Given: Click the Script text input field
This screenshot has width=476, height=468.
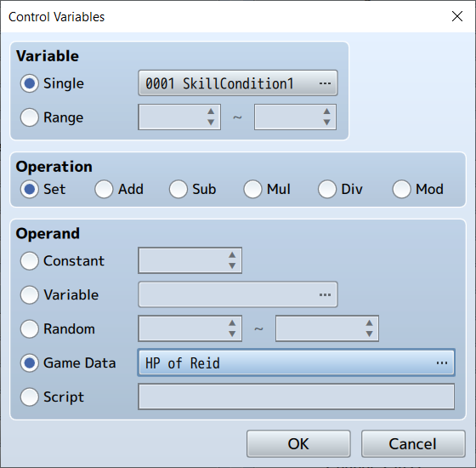Looking at the screenshot, I should coord(296,397).
